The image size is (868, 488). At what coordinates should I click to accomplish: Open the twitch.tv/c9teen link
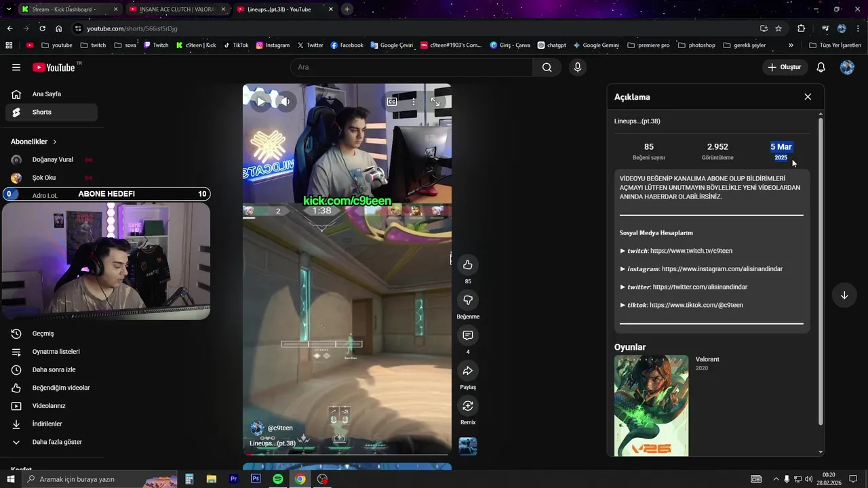tap(691, 251)
